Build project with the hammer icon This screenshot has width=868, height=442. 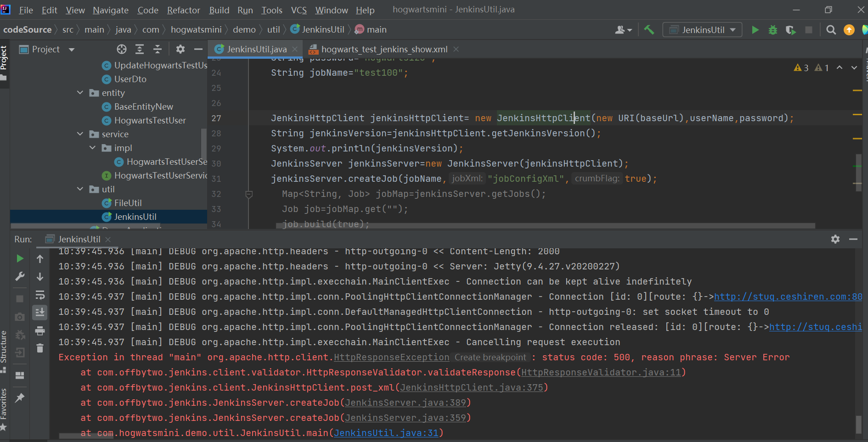coord(649,30)
